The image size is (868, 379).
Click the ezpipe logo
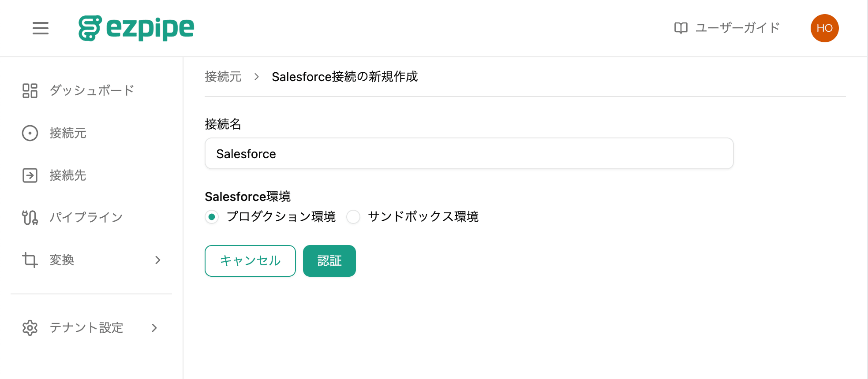[136, 28]
